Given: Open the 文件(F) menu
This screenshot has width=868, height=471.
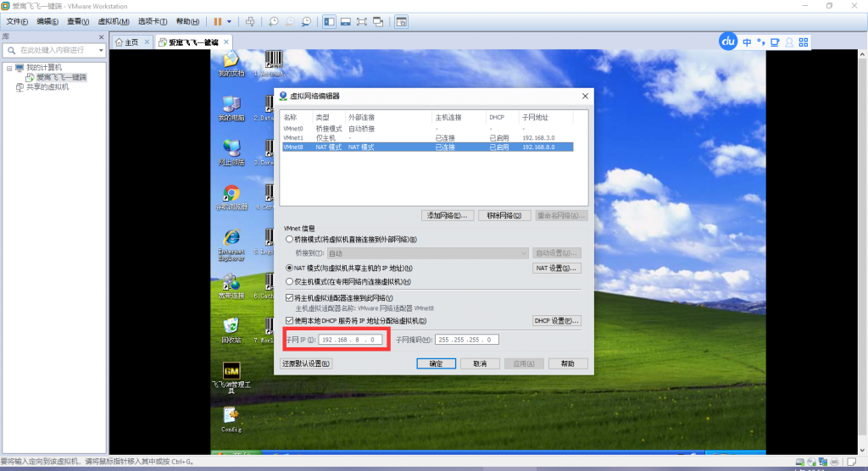Looking at the screenshot, I should click(x=17, y=21).
